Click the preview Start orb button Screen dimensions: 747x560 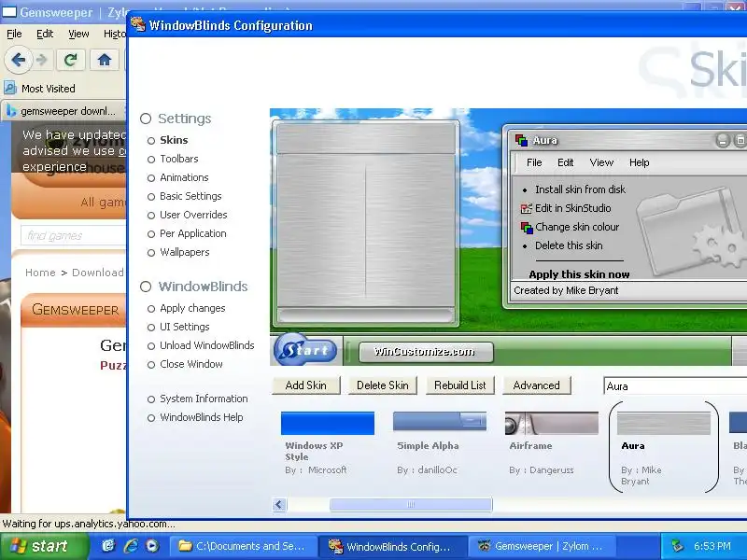[305, 350]
